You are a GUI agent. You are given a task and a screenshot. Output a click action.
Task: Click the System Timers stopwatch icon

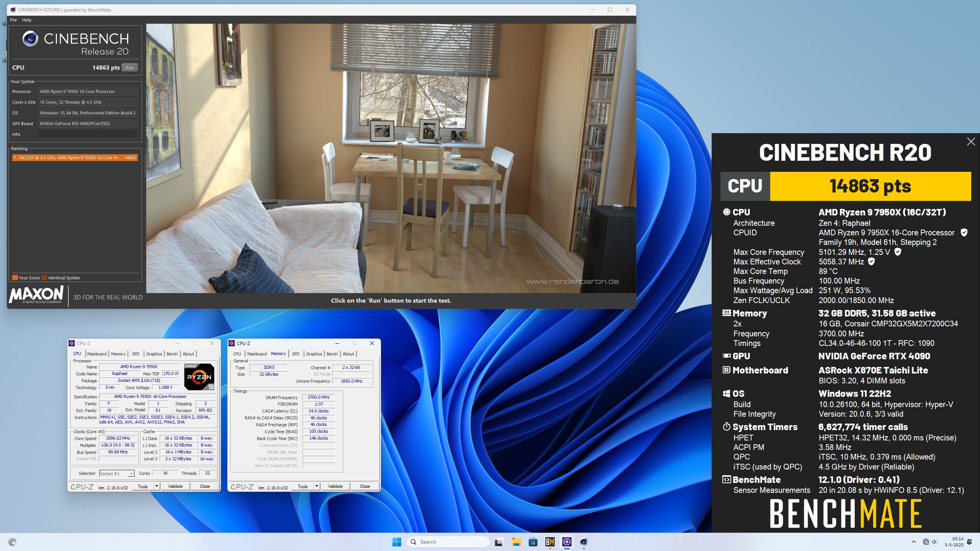[726, 427]
